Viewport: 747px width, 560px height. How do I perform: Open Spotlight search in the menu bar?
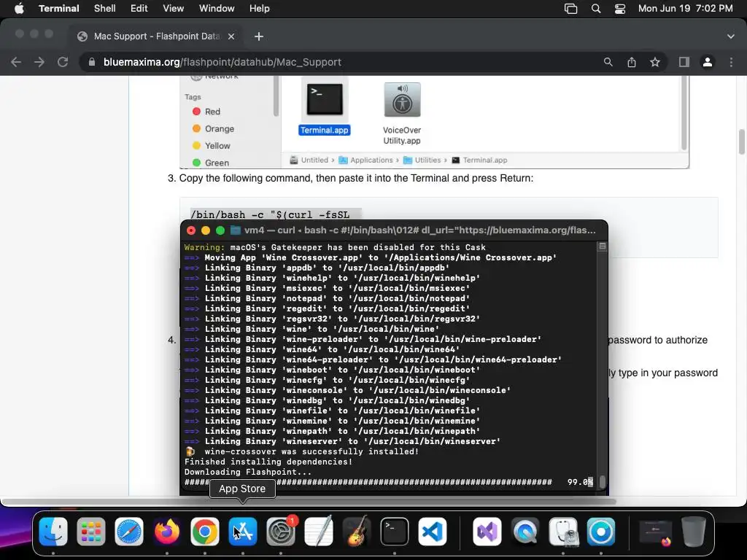[595, 9]
